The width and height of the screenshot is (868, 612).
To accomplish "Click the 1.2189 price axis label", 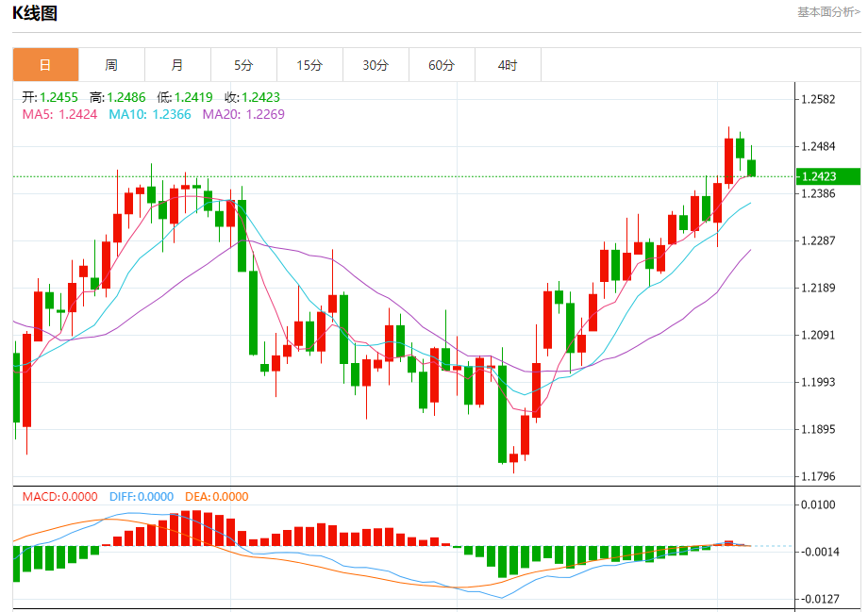I will click(818, 288).
